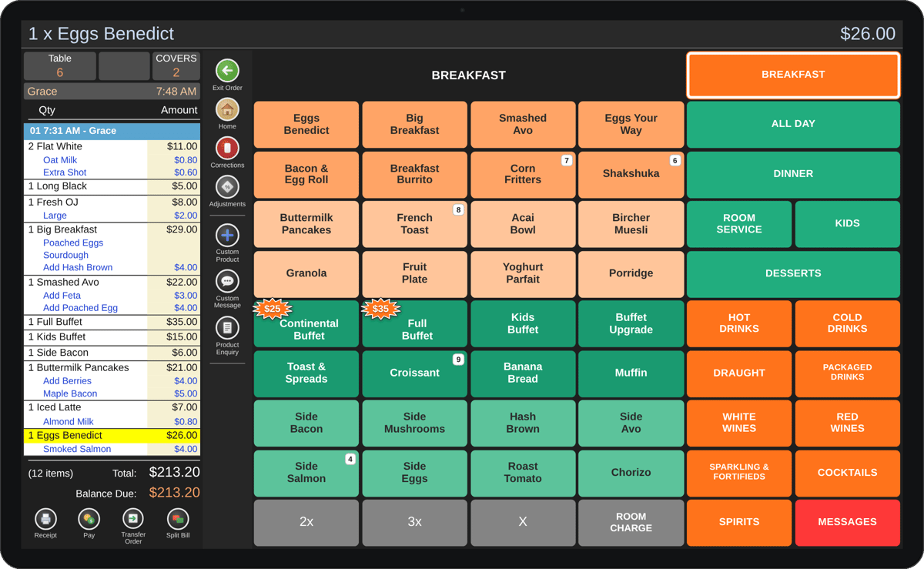Viewport: 924px width, 569px height.
Task: Select '1 Side Bacon' order line
Action: click(x=112, y=352)
